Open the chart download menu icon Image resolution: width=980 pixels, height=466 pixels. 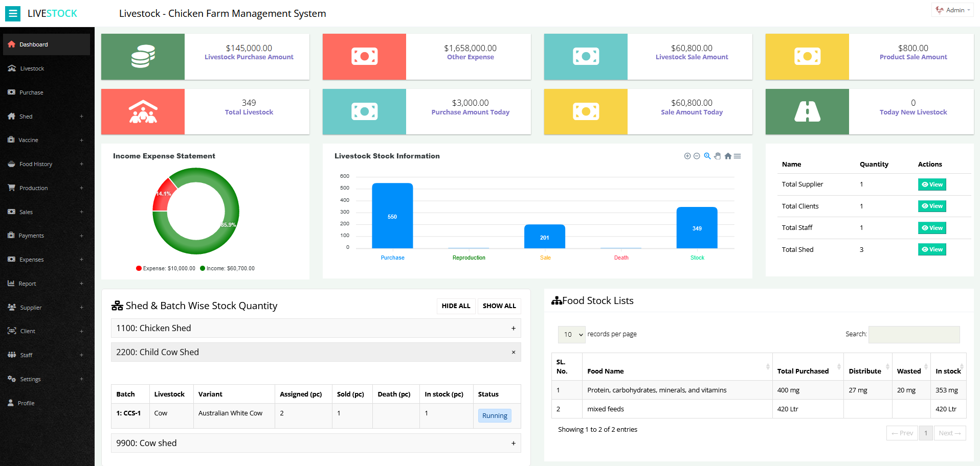[737, 156]
